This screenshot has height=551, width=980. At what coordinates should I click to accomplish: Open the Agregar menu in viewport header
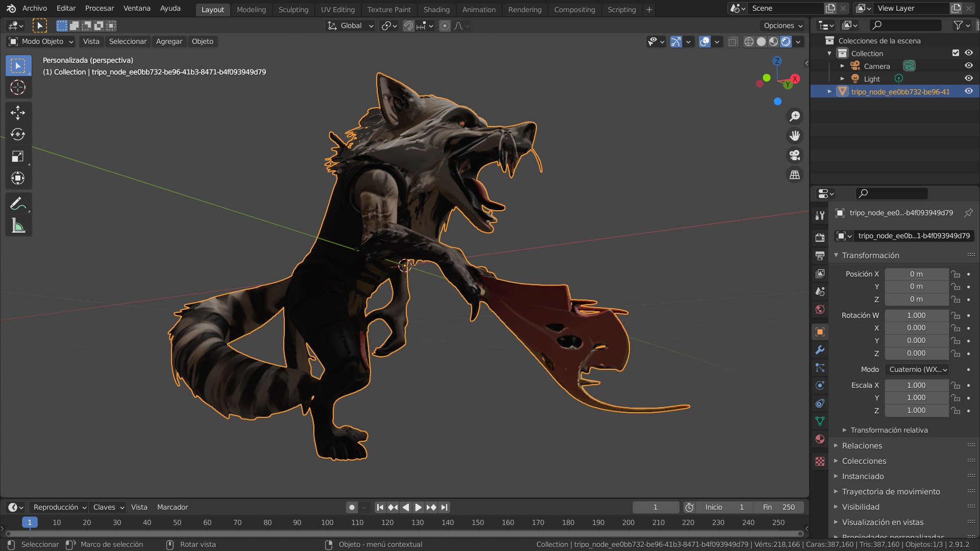click(x=169, y=41)
